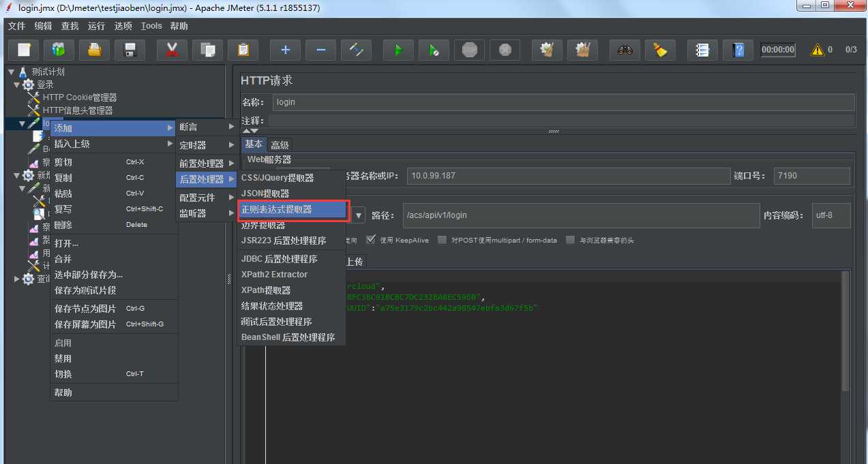
Task: Choose 结果状态处理器 entry
Action: pyautogui.click(x=291, y=306)
